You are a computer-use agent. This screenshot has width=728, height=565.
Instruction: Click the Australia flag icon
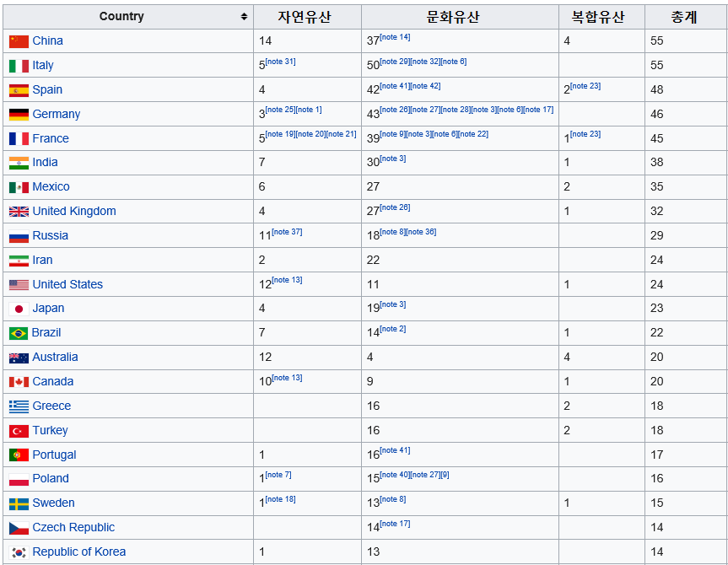coord(19,358)
